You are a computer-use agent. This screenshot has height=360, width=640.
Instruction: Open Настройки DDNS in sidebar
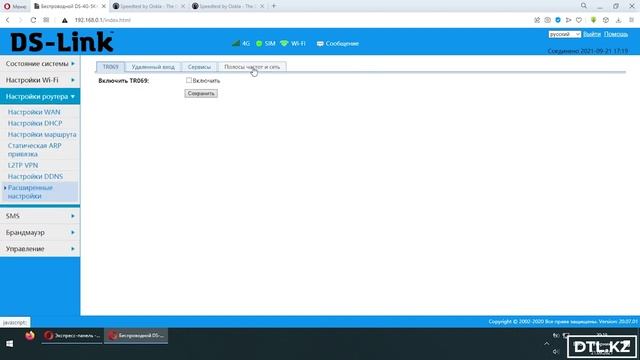(x=35, y=176)
